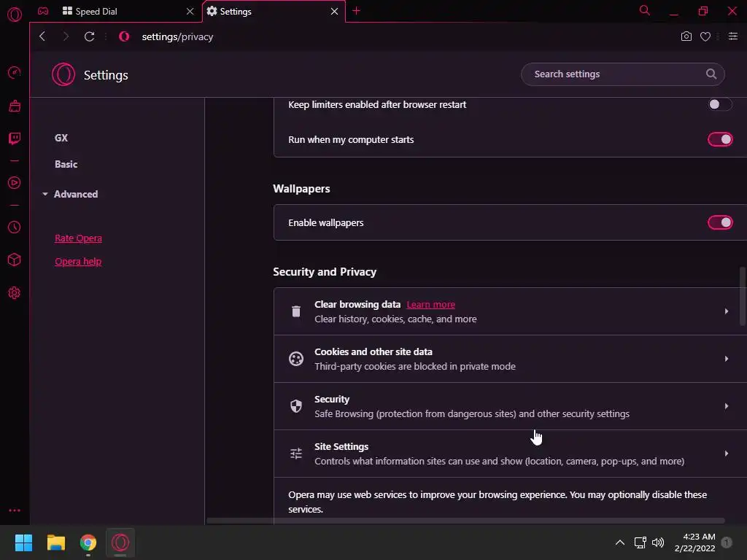Open GX Corner gamepad icon
The width and height of the screenshot is (747, 560).
pyautogui.click(x=43, y=11)
